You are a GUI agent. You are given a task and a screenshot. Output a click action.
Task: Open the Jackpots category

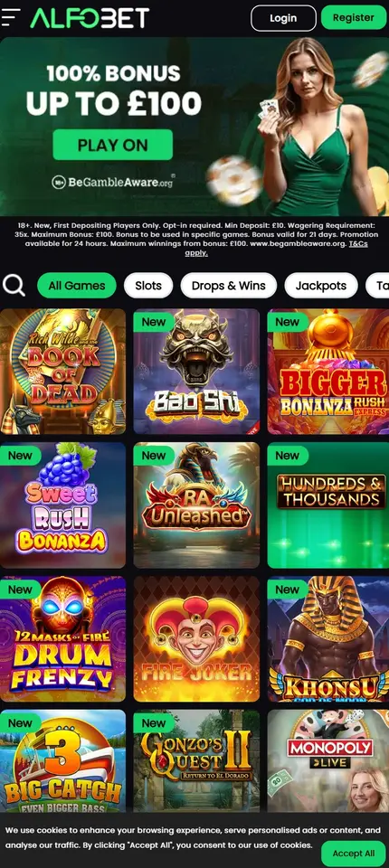[321, 286]
